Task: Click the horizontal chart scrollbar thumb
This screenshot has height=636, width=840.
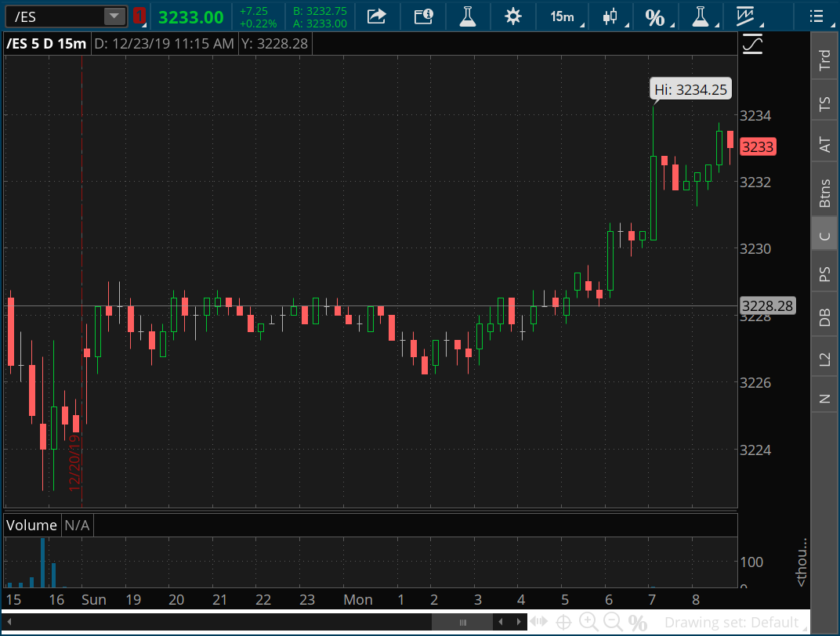Action: tap(463, 622)
